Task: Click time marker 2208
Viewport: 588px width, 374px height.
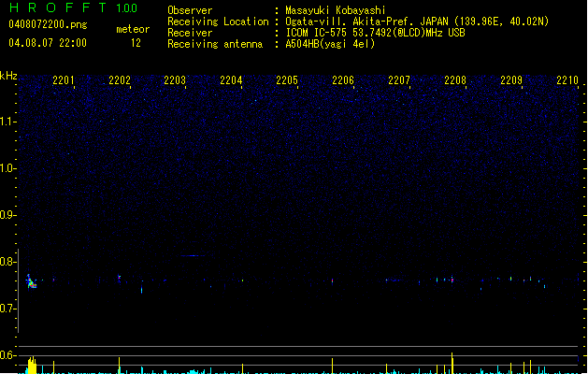Action: click(x=455, y=79)
